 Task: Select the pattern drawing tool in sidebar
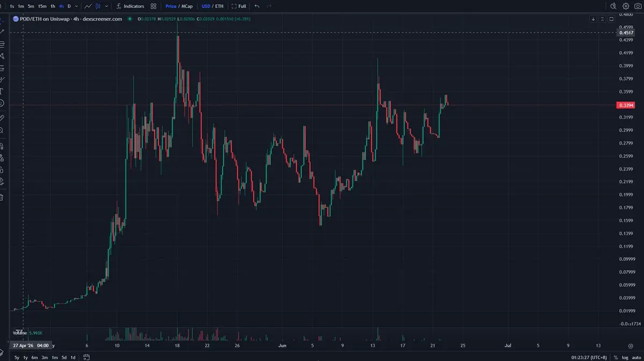point(2,56)
